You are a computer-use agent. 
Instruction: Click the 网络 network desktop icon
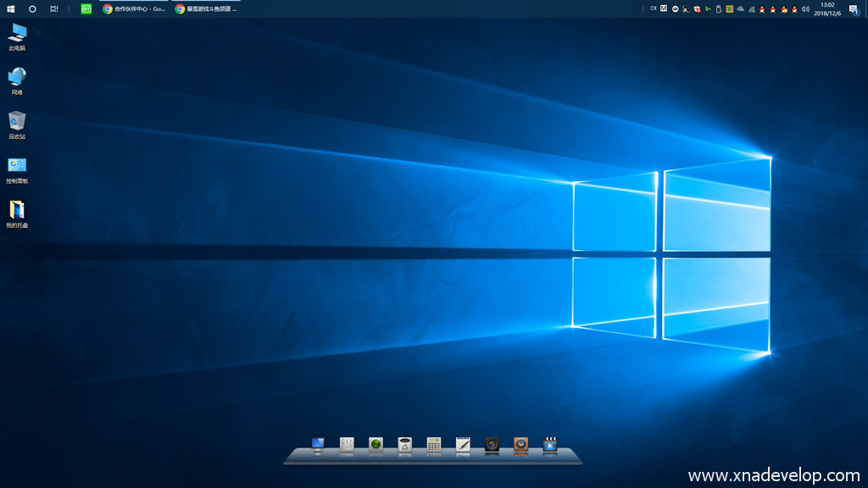[x=17, y=78]
